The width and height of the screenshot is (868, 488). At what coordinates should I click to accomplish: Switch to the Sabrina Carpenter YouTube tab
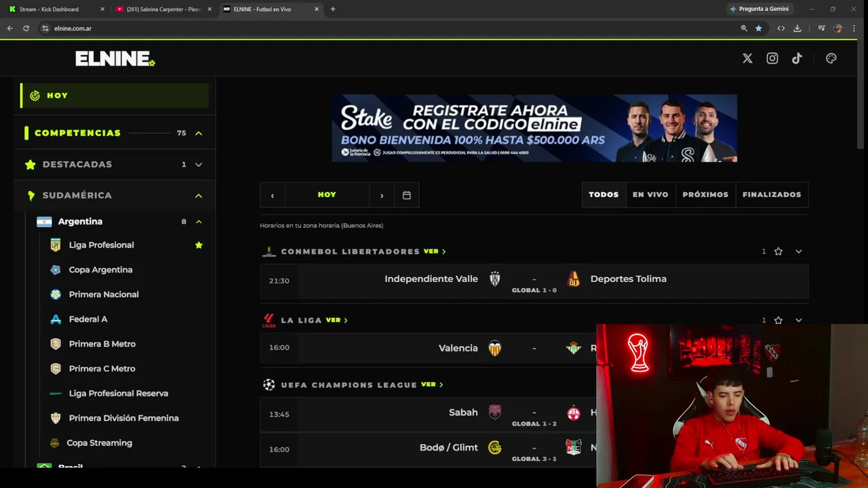pyautogui.click(x=163, y=9)
